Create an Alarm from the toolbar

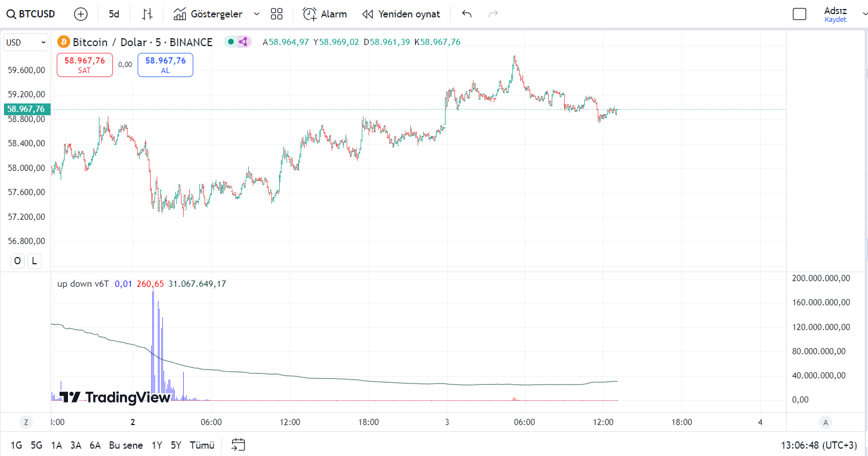pyautogui.click(x=325, y=14)
